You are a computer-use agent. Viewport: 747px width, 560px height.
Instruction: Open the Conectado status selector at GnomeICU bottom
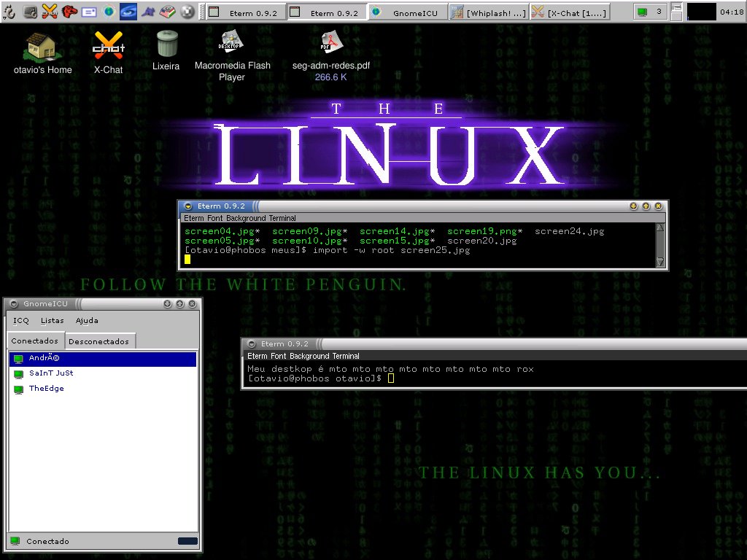coord(39,541)
